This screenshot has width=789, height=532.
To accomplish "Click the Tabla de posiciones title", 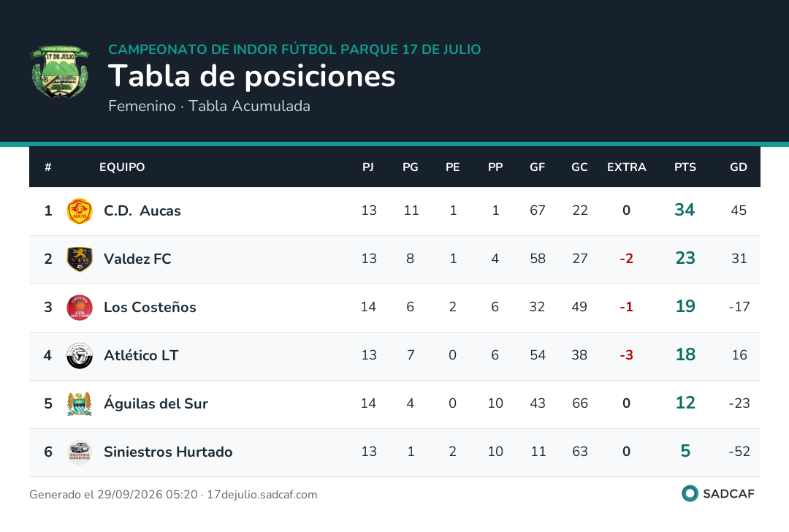I will click(251, 76).
